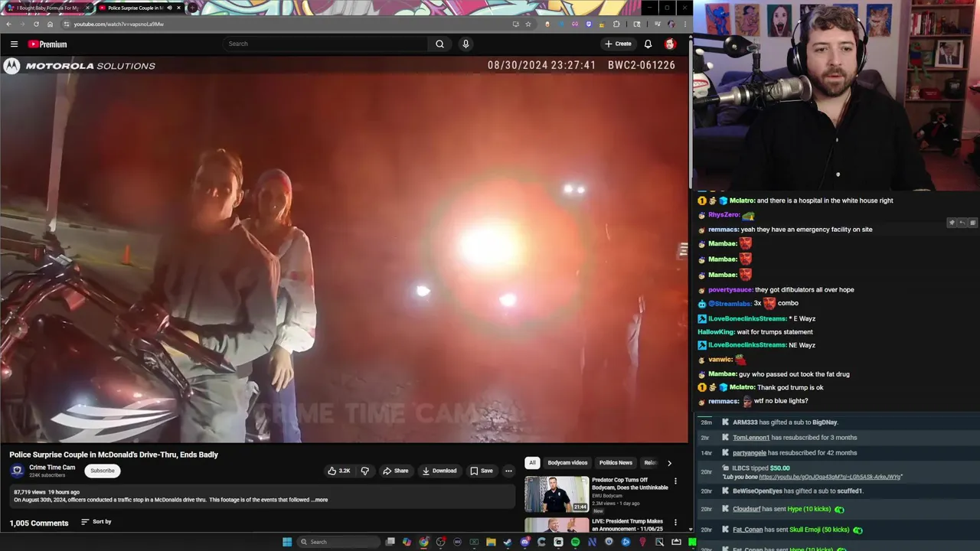The width and height of the screenshot is (980, 551).
Task: Go to YouTube Premium home logo
Action: click(x=47, y=44)
